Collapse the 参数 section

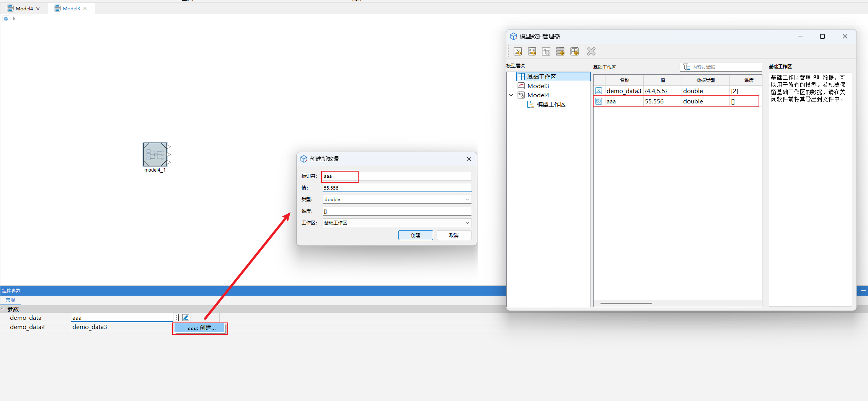[3, 309]
